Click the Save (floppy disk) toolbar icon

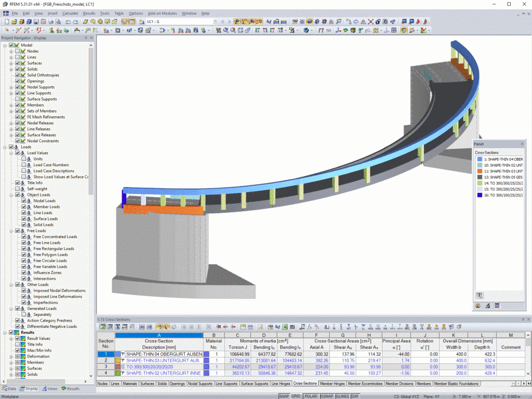(x=36, y=22)
